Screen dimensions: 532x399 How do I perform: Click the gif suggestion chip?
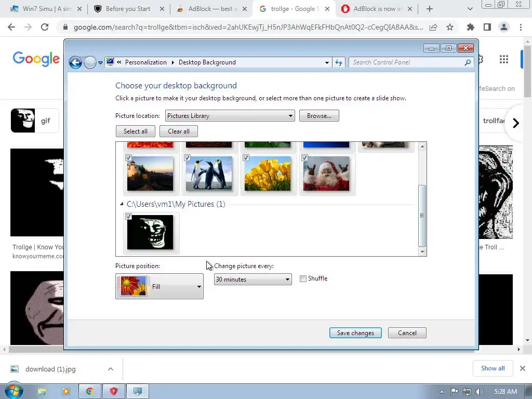coord(35,121)
